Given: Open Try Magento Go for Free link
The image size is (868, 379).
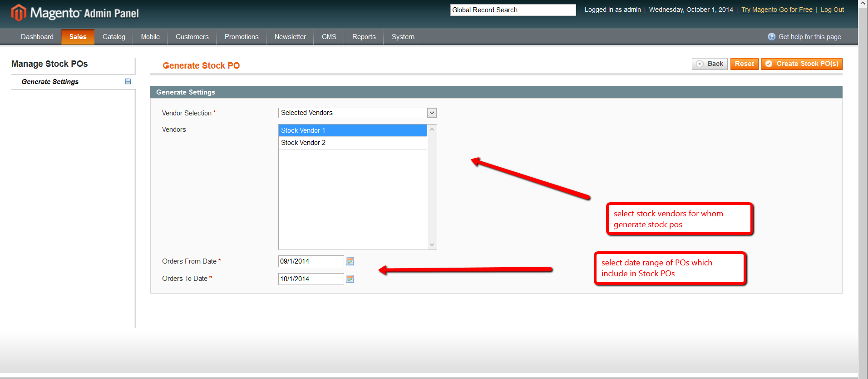Looking at the screenshot, I should pos(777,10).
